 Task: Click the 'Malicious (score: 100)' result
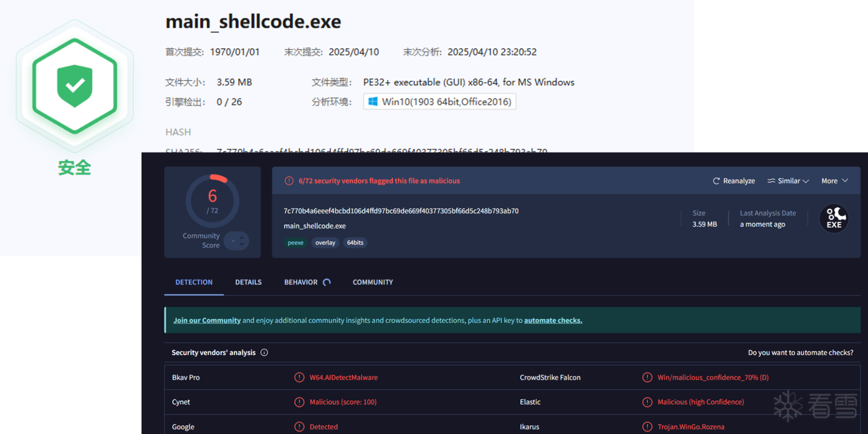(343, 402)
